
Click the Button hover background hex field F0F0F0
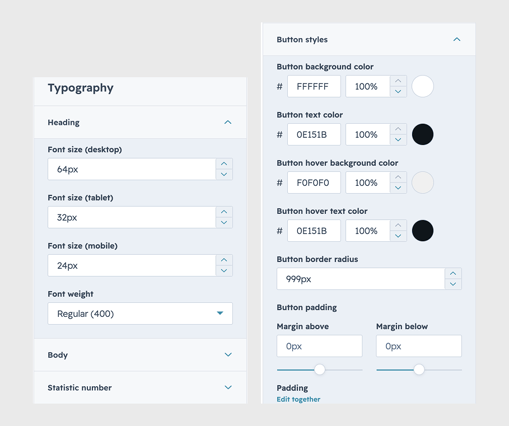[314, 183]
